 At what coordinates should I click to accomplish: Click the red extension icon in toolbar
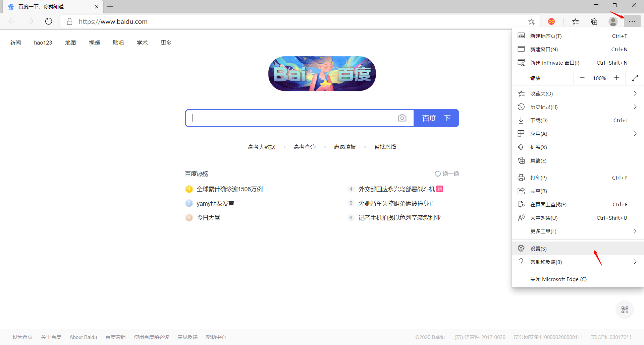pyautogui.click(x=551, y=21)
